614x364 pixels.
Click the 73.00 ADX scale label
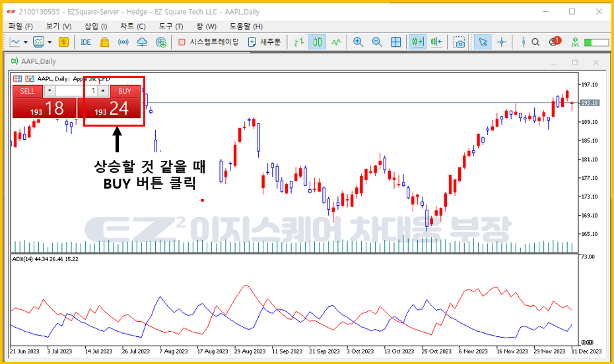click(588, 257)
